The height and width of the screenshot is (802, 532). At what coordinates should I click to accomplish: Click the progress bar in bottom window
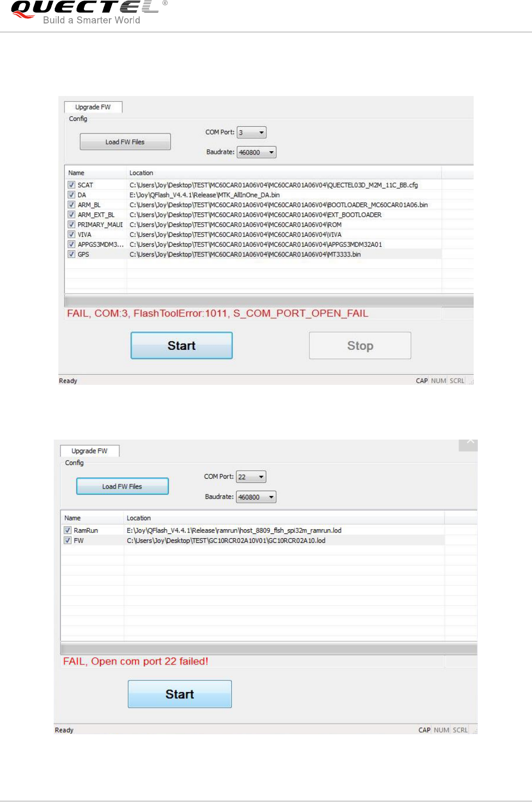click(269, 649)
